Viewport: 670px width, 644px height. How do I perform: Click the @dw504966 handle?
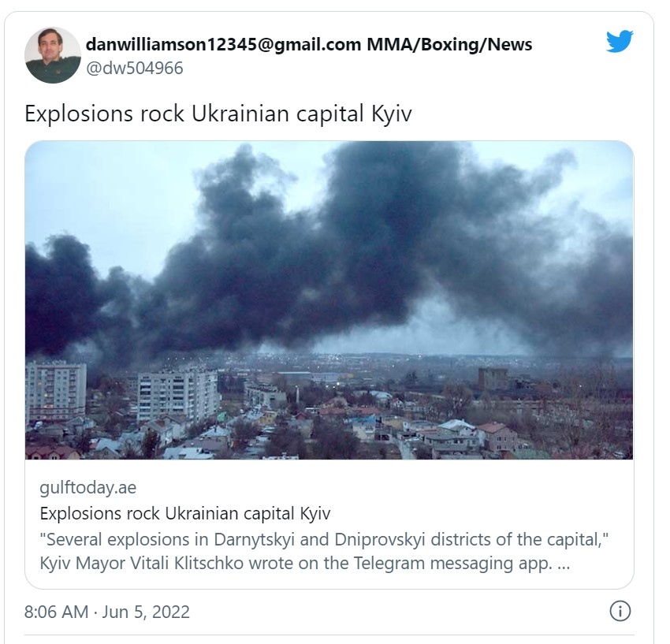coord(135,69)
